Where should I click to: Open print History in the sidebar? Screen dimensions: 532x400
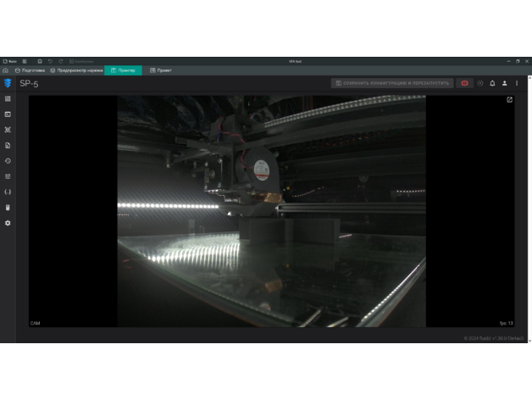point(8,160)
